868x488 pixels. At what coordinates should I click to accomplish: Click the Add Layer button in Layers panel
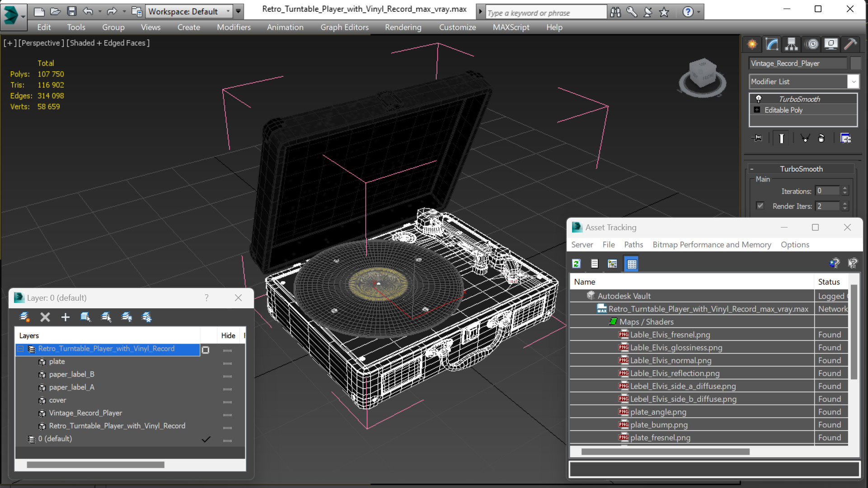coord(65,316)
